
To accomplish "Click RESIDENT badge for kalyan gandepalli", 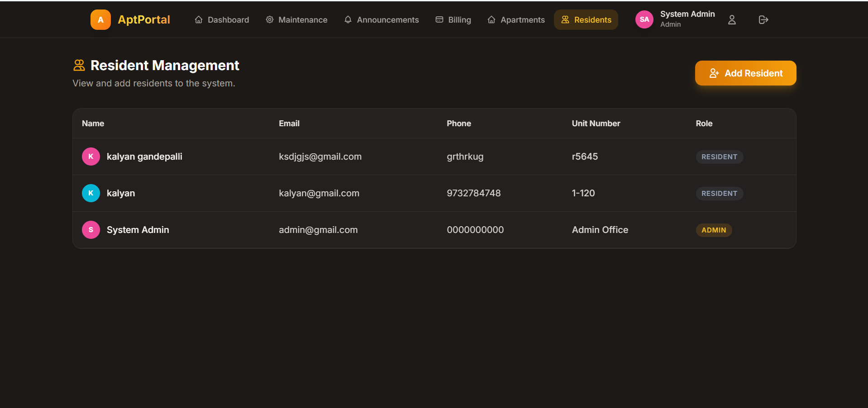I will point(720,157).
